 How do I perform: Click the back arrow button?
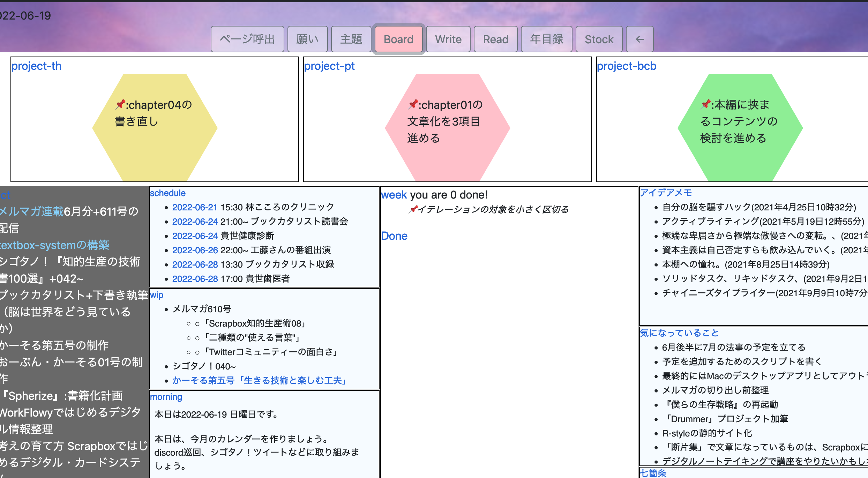click(x=639, y=39)
